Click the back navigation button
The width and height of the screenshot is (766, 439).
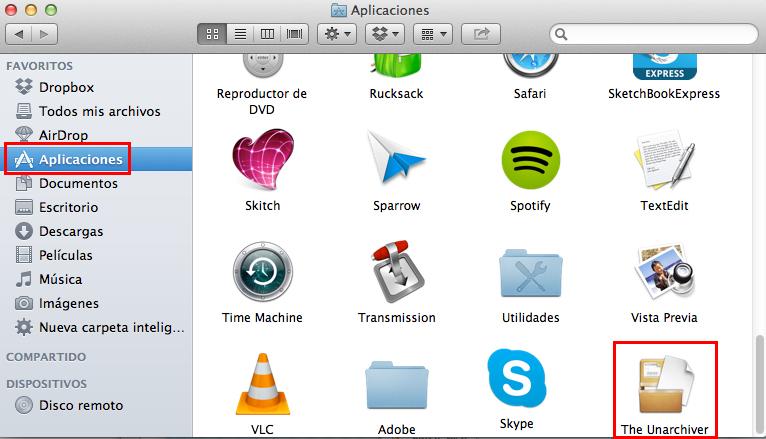[22, 34]
